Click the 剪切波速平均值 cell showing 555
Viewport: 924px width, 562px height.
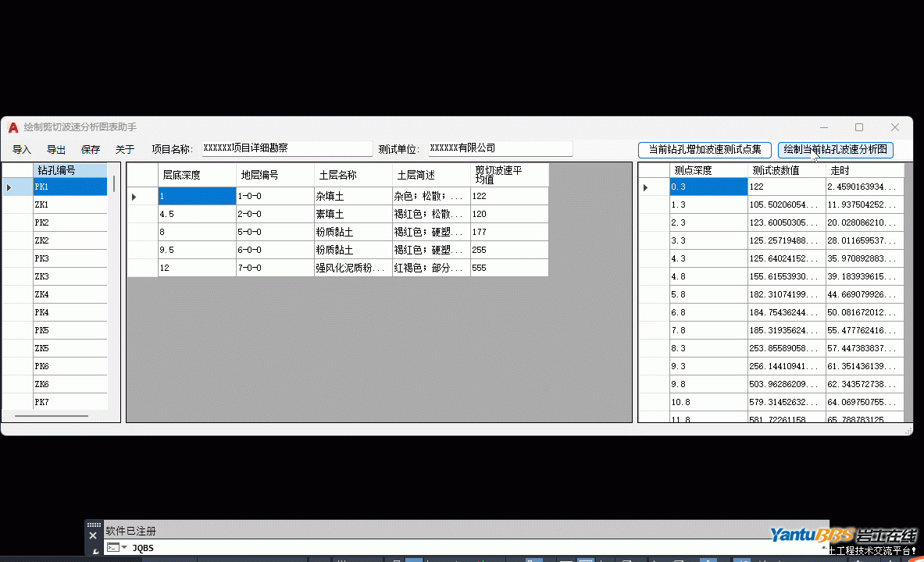click(x=508, y=268)
